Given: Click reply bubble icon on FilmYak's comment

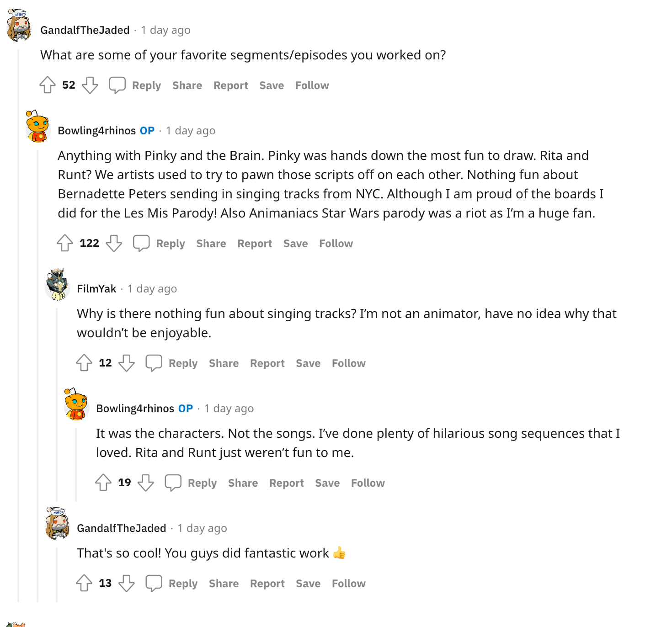Looking at the screenshot, I should pyautogui.click(x=154, y=363).
